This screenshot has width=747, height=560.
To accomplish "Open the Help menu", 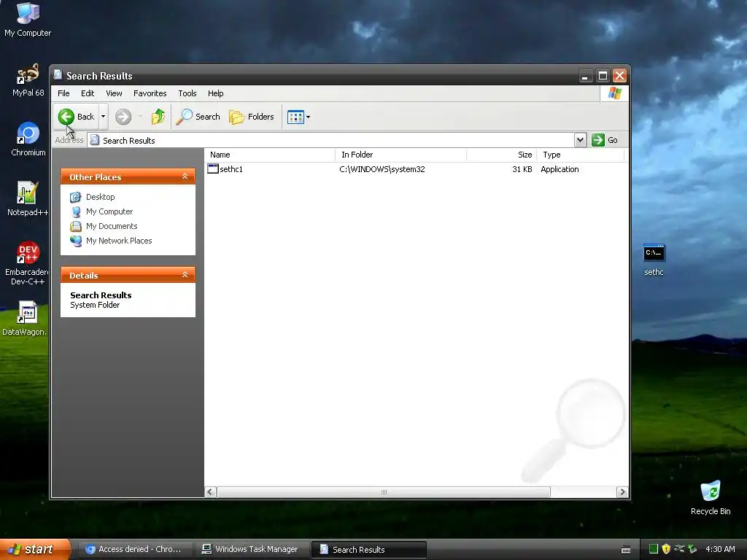I will tap(215, 93).
